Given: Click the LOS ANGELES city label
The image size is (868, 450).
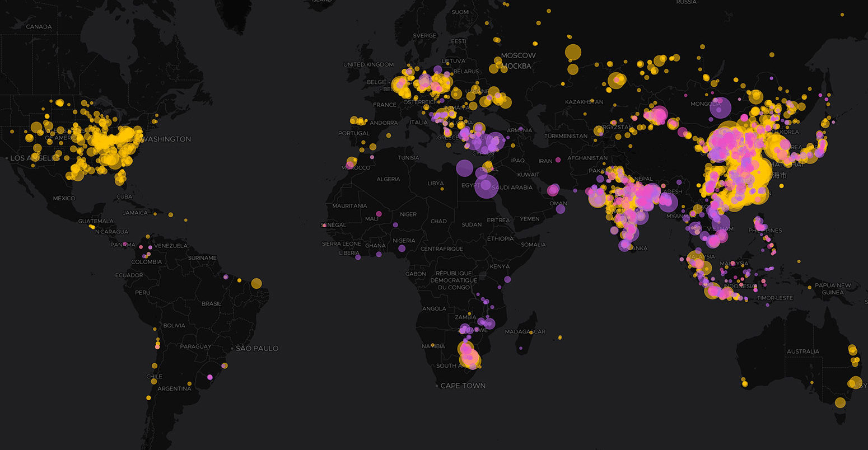Looking at the screenshot, I should pyautogui.click(x=35, y=158).
